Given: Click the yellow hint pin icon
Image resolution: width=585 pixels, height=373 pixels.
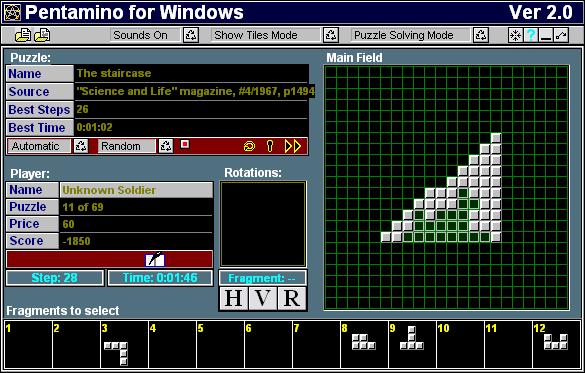Looking at the screenshot, I should click(x=270, y=146).
